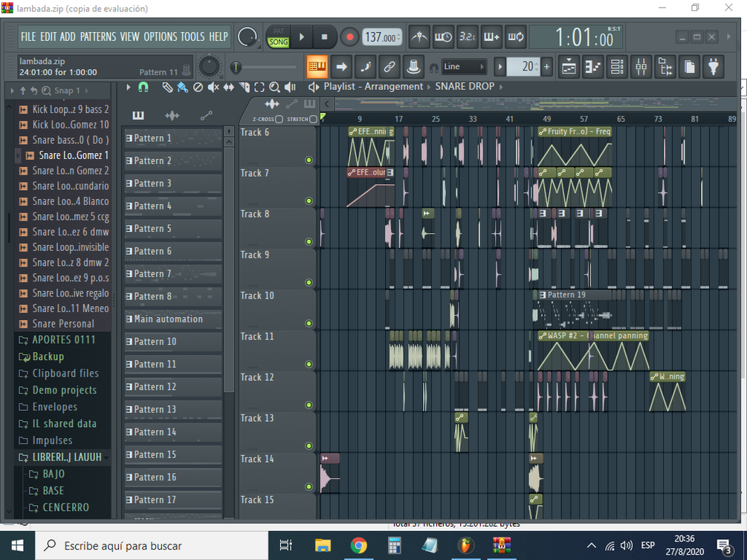This screenshot has height=560, width=747.
Task: Select the Mute tool in Playlist
Action: (x=213, y=87)
